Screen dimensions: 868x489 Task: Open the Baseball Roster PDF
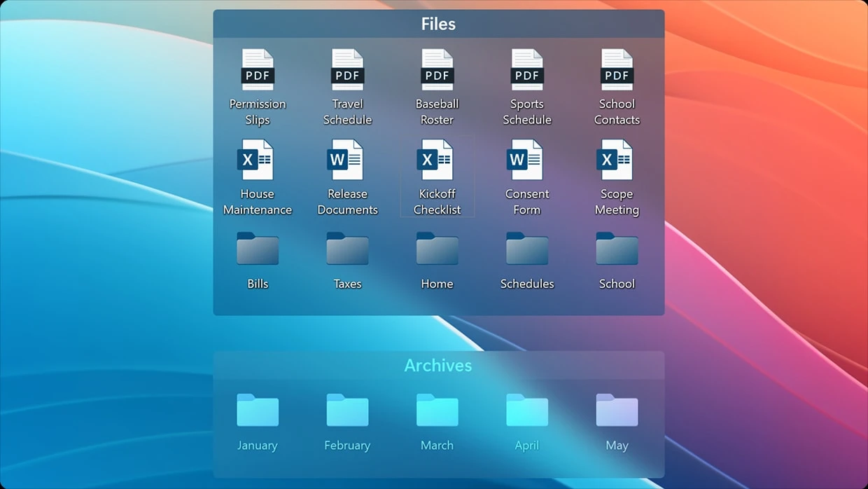pos(437,70)
